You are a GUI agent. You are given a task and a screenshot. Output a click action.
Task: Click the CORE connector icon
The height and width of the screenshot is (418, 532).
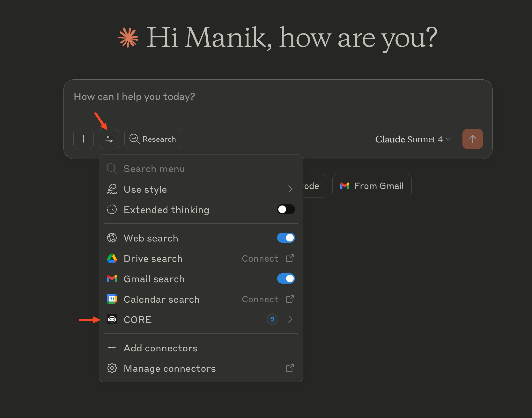pos(112,319)
